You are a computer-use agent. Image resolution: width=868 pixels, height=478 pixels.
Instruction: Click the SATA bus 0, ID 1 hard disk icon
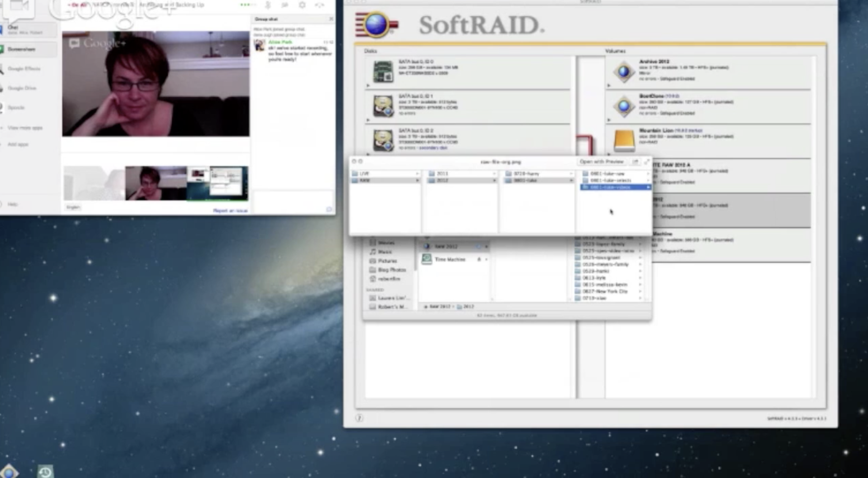(383, 106)
